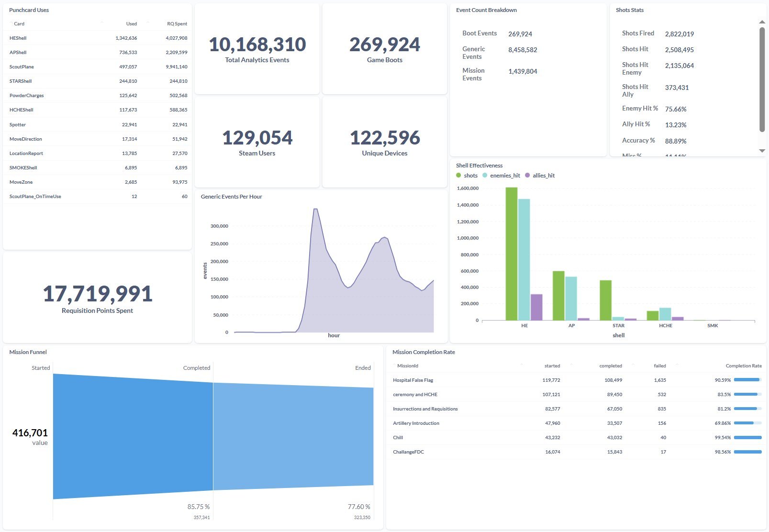
Task: Click the Shots Stats scroll up arrow
Action: pos(762,22)
